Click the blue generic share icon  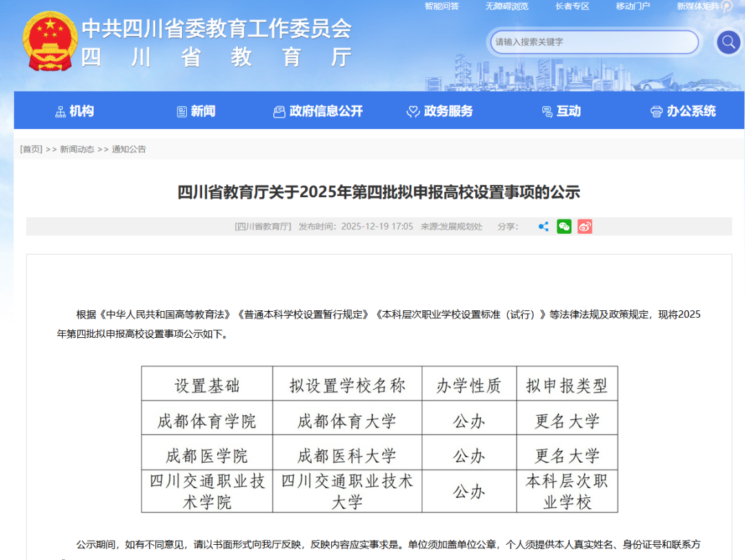544,226
